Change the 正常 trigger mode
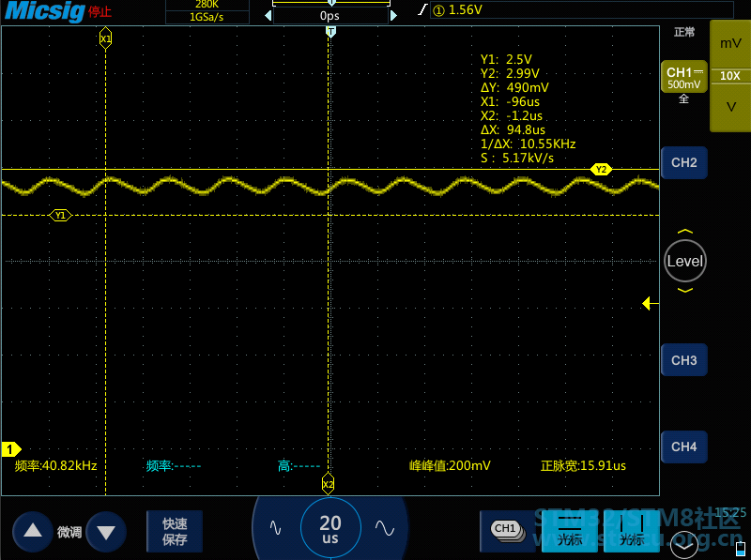Image resolution: width=751 pixels, height=560 pixels. click(684, 32)
